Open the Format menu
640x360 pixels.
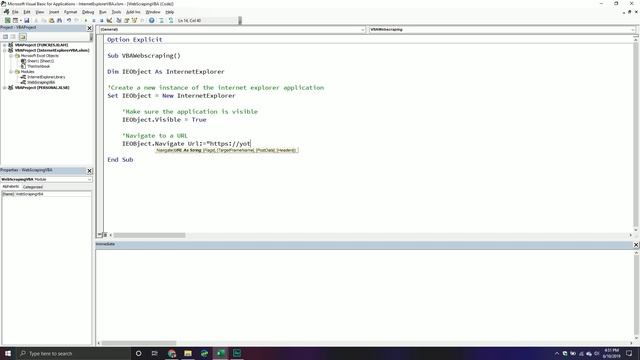click(x=70, y=12)
